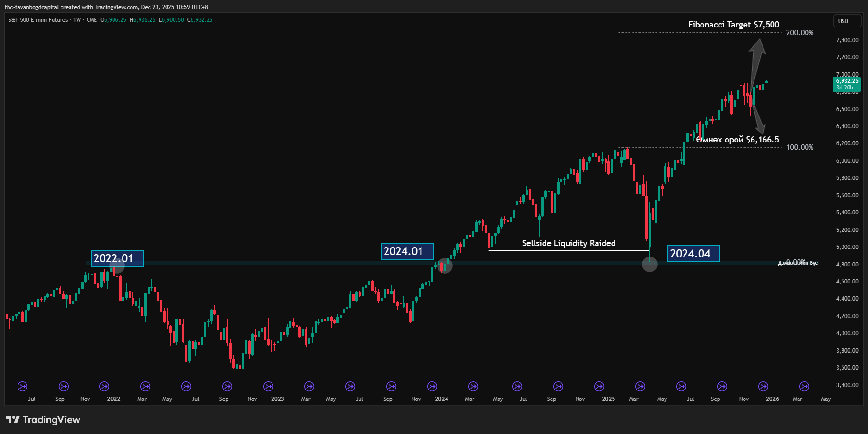This screenshot has height=434, width=868.
Task: Open the event marker nearest the 2023 label
Action: pos(268,387)
